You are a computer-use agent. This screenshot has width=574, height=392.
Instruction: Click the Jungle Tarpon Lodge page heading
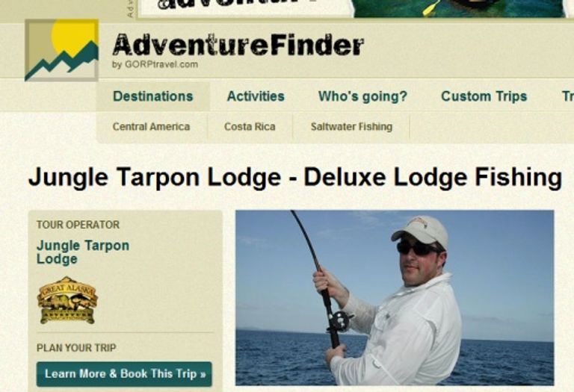click(295, 178)
